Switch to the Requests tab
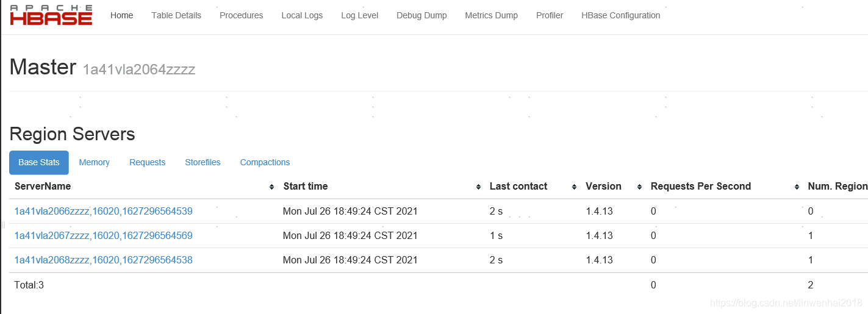This screenshot has width=868, height=314. click(x=147, y=162)
